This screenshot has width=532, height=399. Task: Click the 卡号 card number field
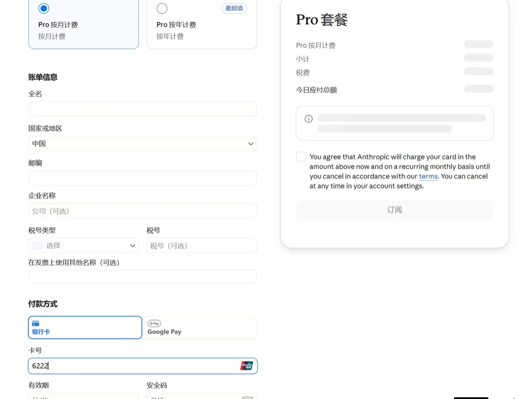[143, 366]
